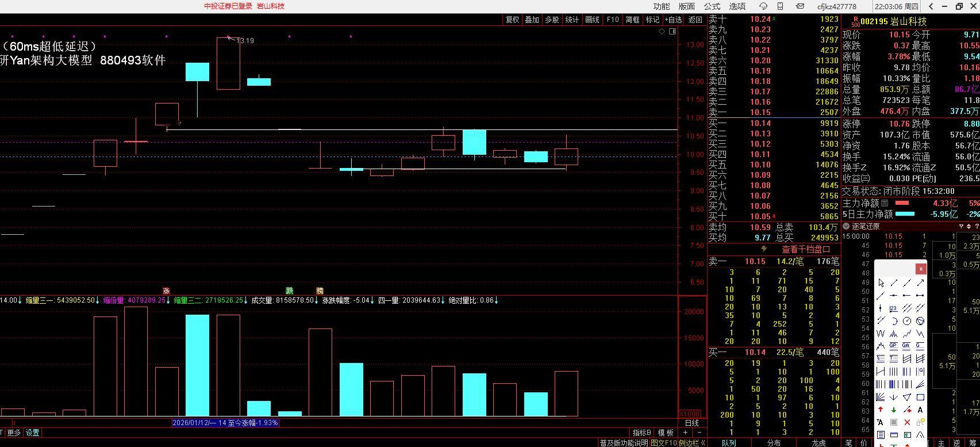The image size is (980, 447).
Task: Expand the 更多 options at chart bottom
Action: coord(14,433)
